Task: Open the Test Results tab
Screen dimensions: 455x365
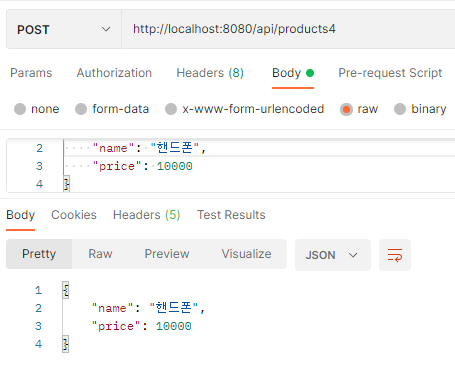Action: 231,215
